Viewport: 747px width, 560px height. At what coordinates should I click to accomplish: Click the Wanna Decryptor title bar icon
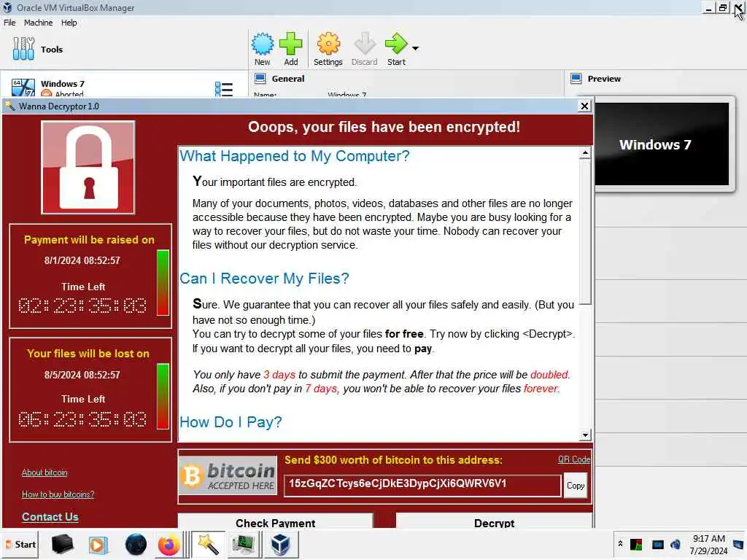point(9,106)
